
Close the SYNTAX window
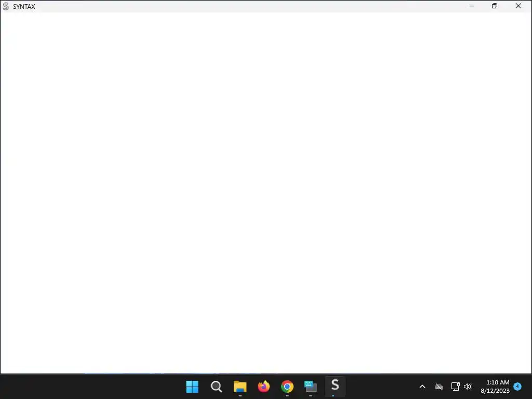[518, 6]
